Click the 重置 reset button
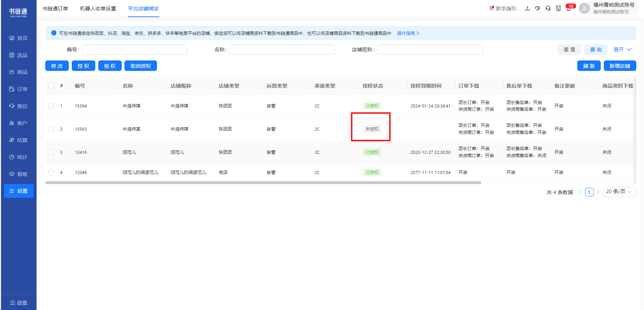Viewport: 644px width, 310px height. [570, 49]
